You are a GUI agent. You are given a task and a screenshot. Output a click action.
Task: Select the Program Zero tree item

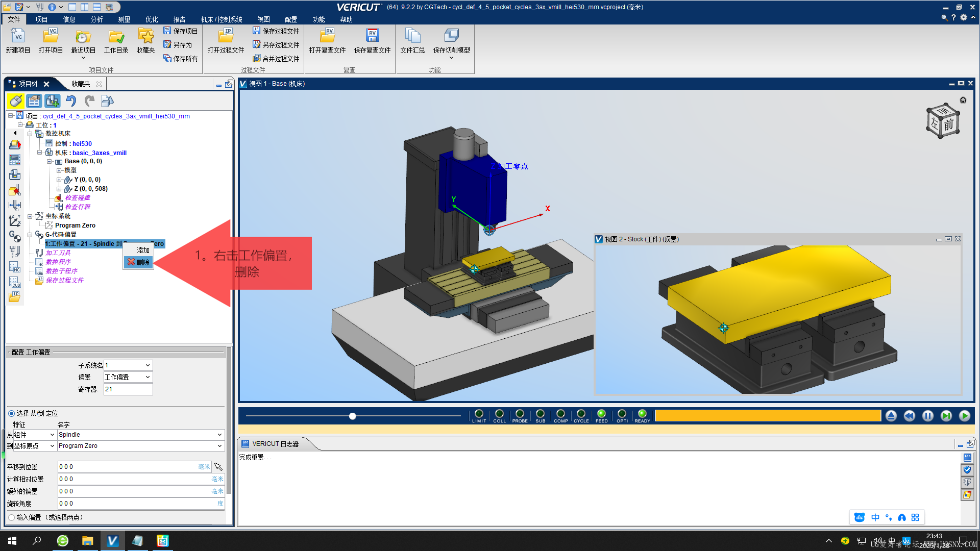pyautogui.click(x=75, y=226)
